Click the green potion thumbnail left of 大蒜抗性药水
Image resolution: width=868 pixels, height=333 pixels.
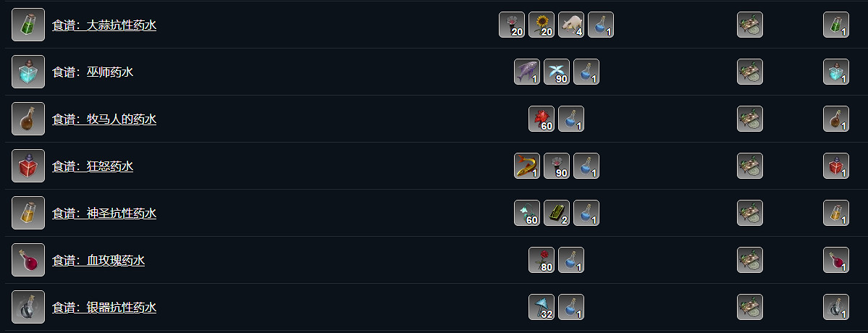(x=28, y=25)
